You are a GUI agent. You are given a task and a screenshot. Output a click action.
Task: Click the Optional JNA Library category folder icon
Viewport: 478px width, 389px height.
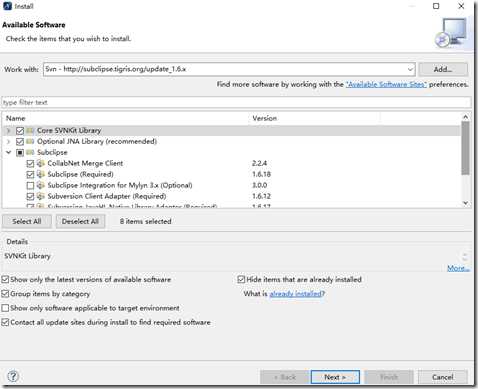pos(30,141)
